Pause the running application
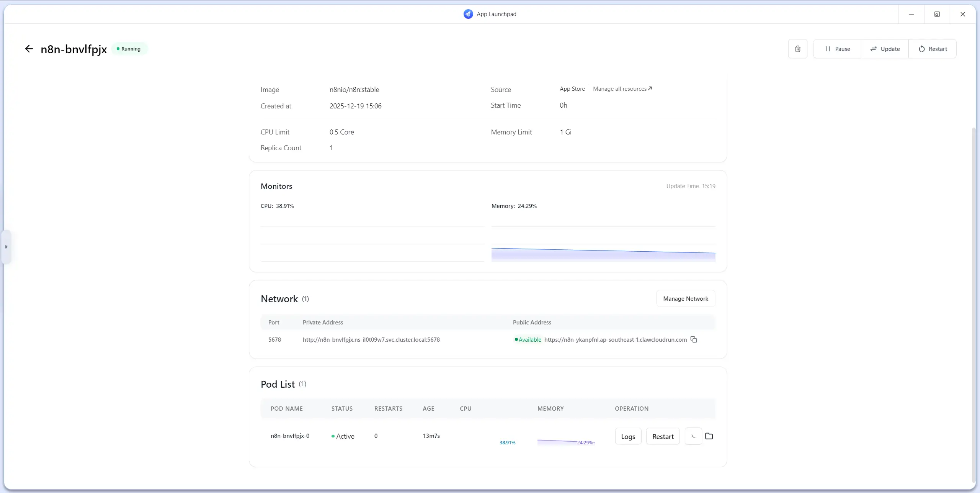The height and width of the screenshot is (493, 980). [837, 49]
